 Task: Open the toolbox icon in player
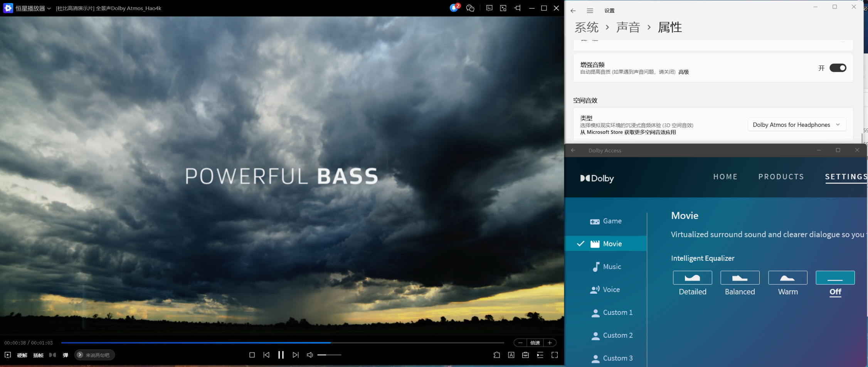pyautogui.click(x=525, y=355)
